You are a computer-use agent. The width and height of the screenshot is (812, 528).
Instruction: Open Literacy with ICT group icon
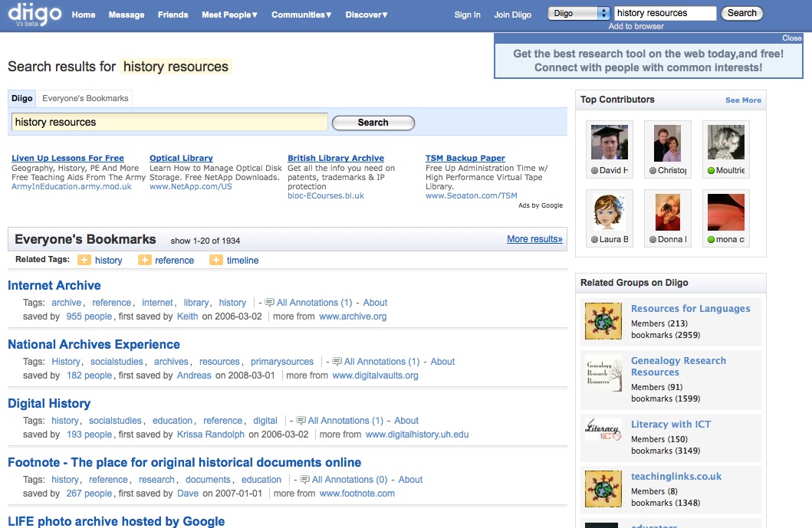coord(603,431)
